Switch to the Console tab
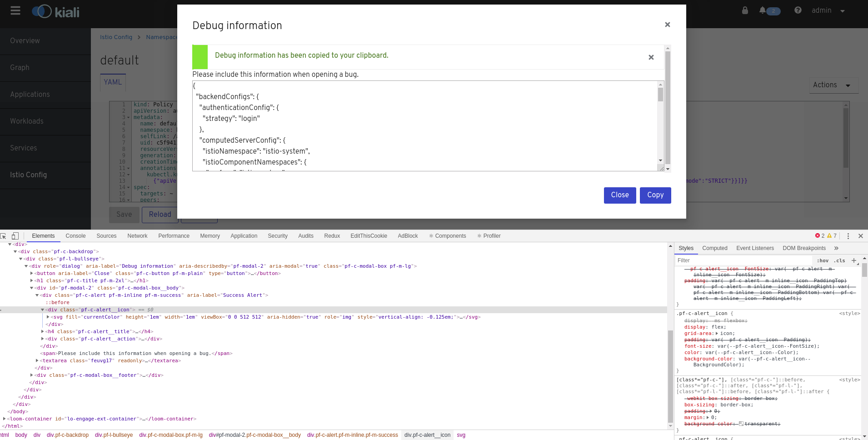The height and width of the screenshot is (440, 868). tap(75, 236)
